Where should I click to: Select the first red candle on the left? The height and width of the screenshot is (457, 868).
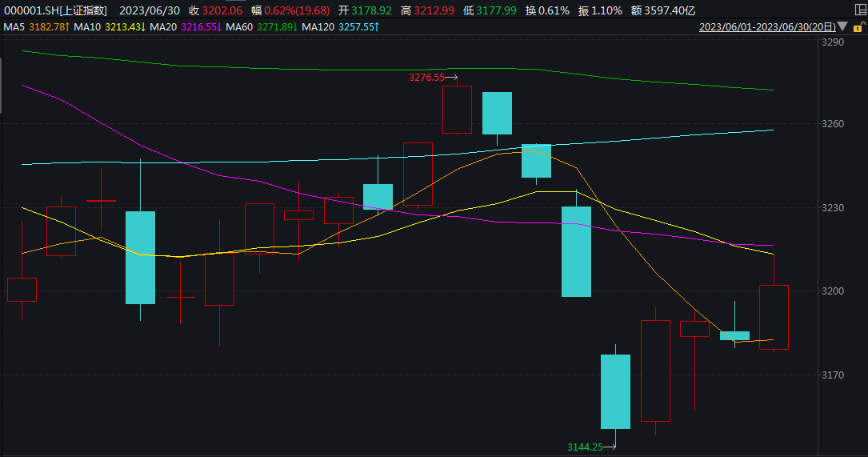pyautogui.click(x=22, y=290)
